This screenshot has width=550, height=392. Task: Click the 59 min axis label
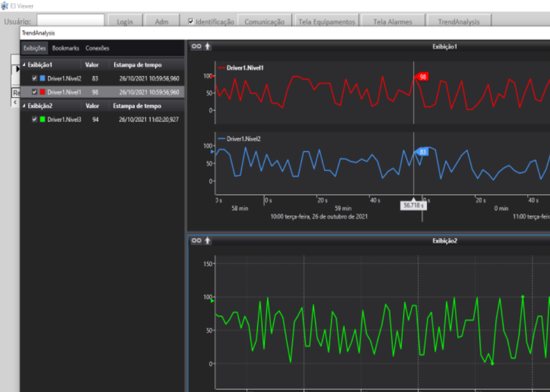[x=343, y=209]
